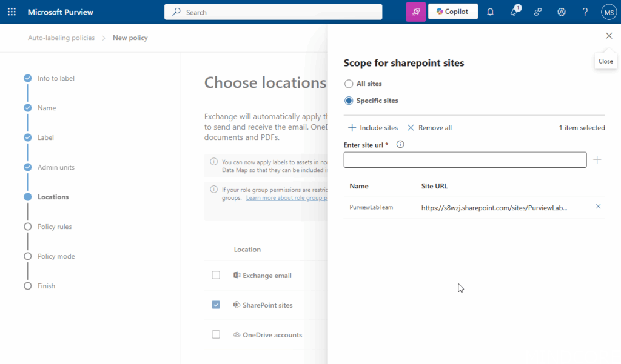Open the alerts bell with badge
The height and width of the screenshot is (364, 621).
(514, 12)
